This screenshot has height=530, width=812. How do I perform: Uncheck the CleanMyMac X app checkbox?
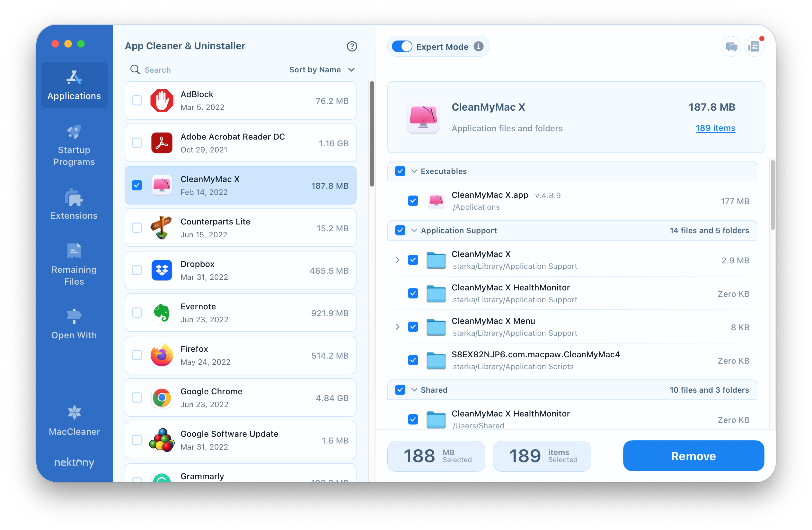pos(137,186)
